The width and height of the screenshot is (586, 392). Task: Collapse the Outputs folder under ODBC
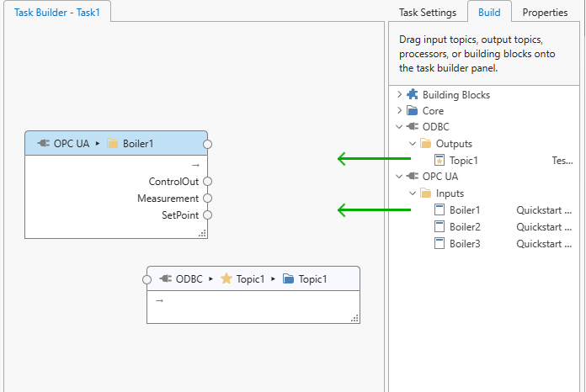[413, 144]
